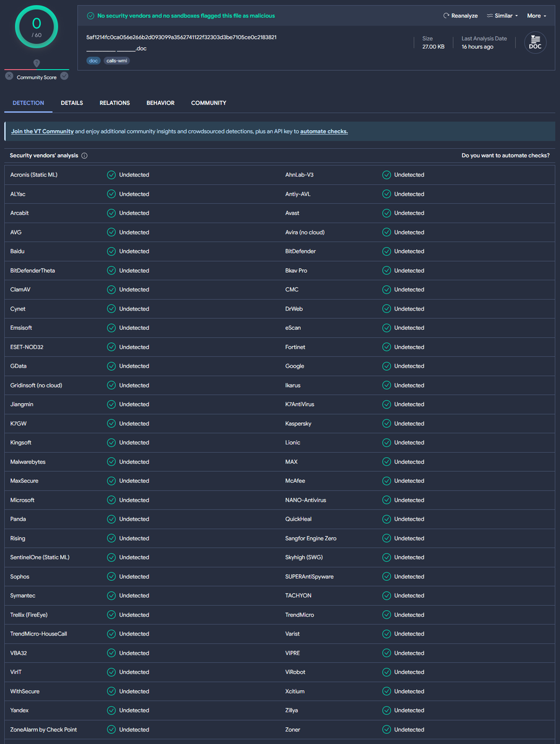Click the 'Trellix (FireEye)' vendor name

tap(29, 615)
